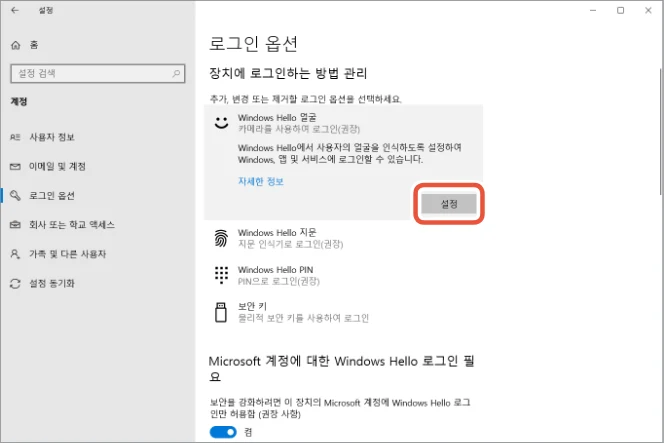Click the search magnifier icon
This screenshot has height=443, width=664.
point(176,73)
